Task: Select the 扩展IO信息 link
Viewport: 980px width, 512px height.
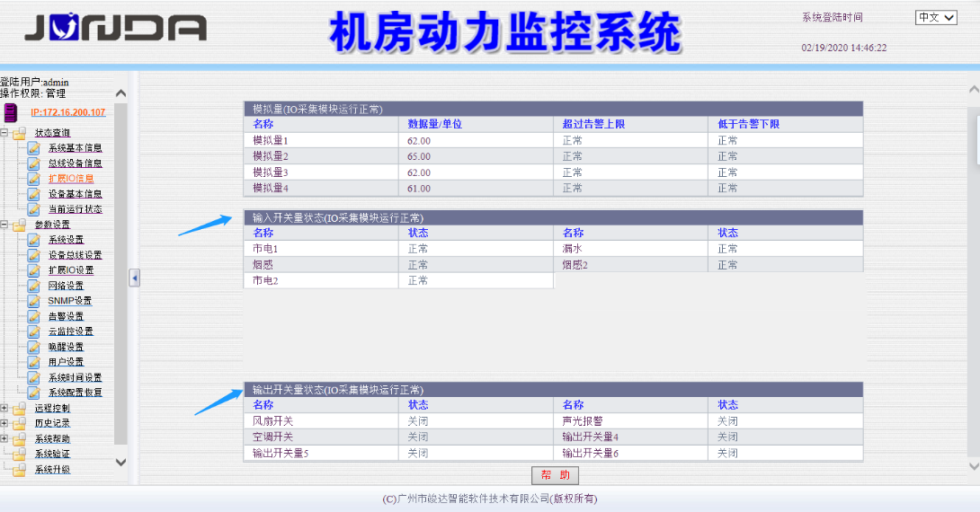Action: [71, 179]
